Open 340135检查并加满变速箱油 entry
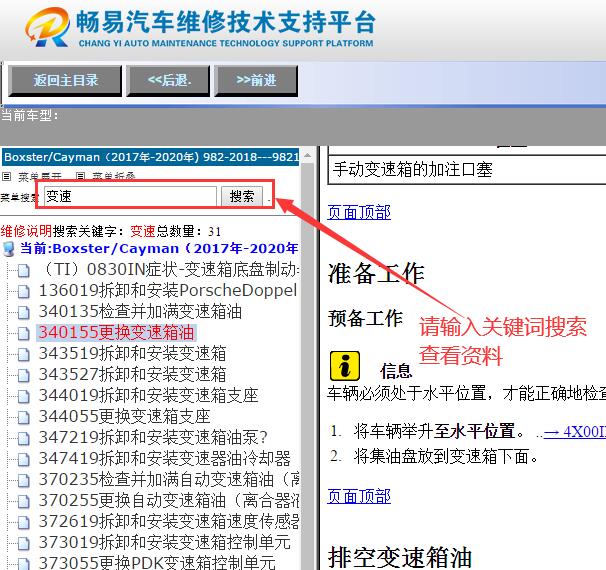 coord(140,311)
